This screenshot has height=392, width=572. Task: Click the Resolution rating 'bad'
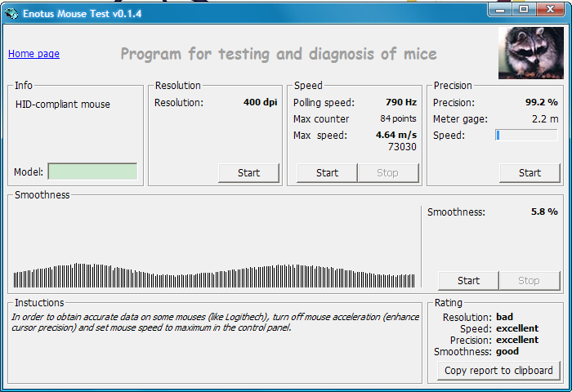(504, 317)
